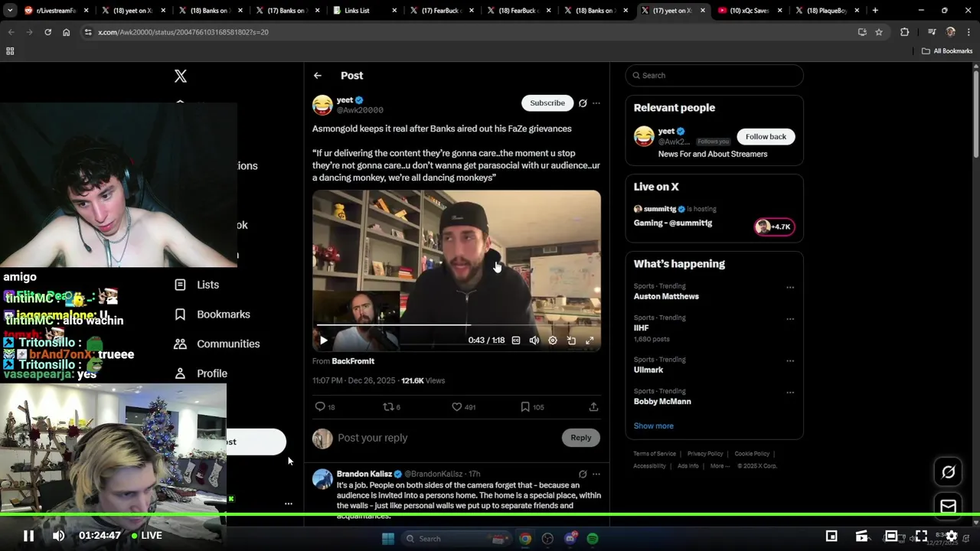Open the All Bookmarks folder
The width and height of the screenshot is (980, 551).
tap(947, 51)
